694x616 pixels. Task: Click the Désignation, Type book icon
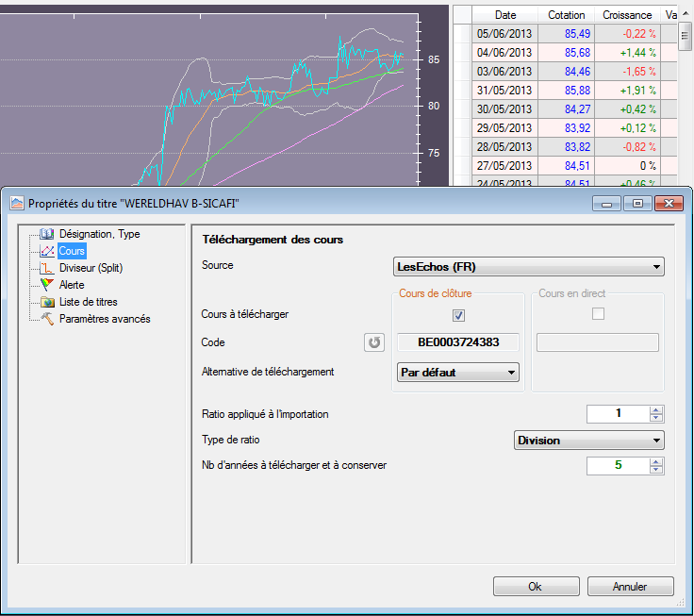[47, 234]
